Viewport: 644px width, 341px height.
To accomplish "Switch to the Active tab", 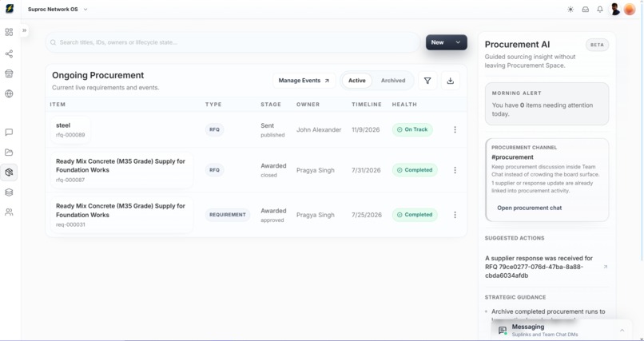I will [x=357, y=81].
